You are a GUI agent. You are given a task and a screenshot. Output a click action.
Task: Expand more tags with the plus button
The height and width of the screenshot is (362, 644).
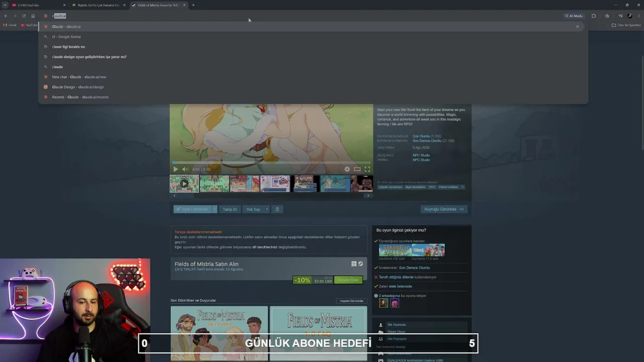pyautogui.click(x=462, y=187)
